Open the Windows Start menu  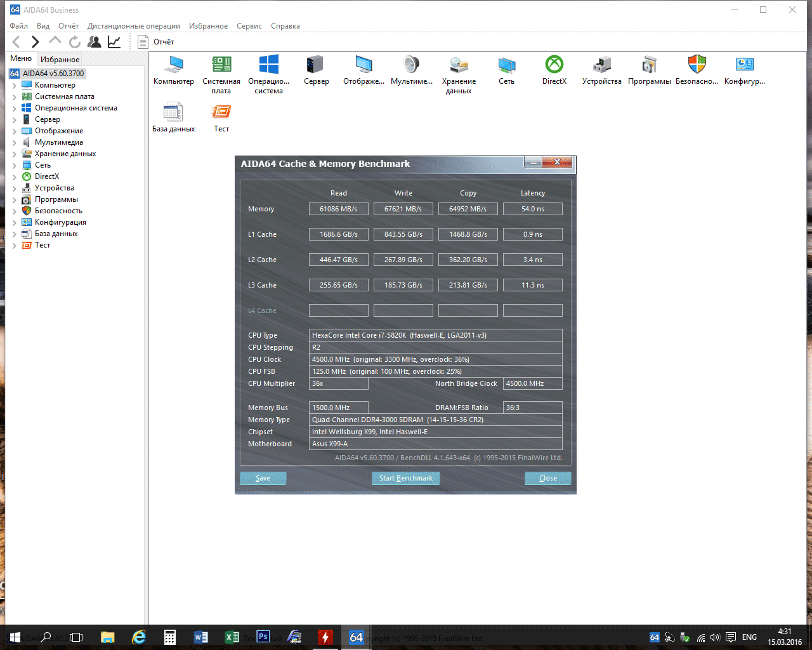tap(15, 637)
